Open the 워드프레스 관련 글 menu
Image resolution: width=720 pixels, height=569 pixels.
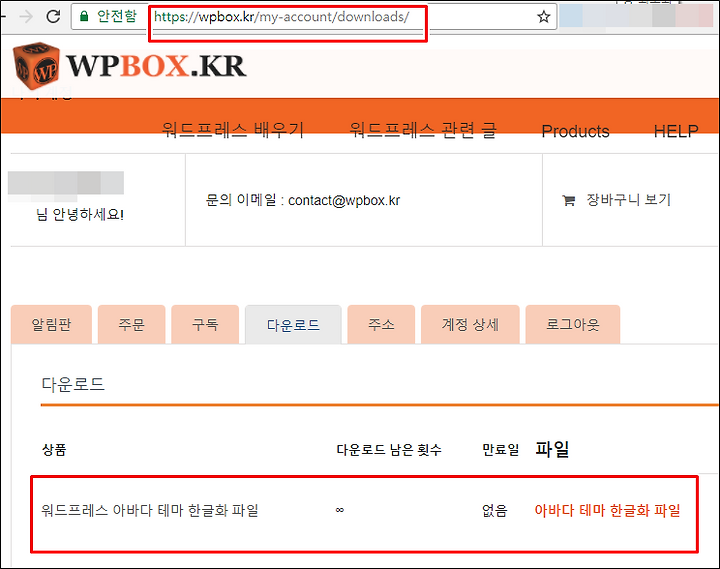(423, 130)
